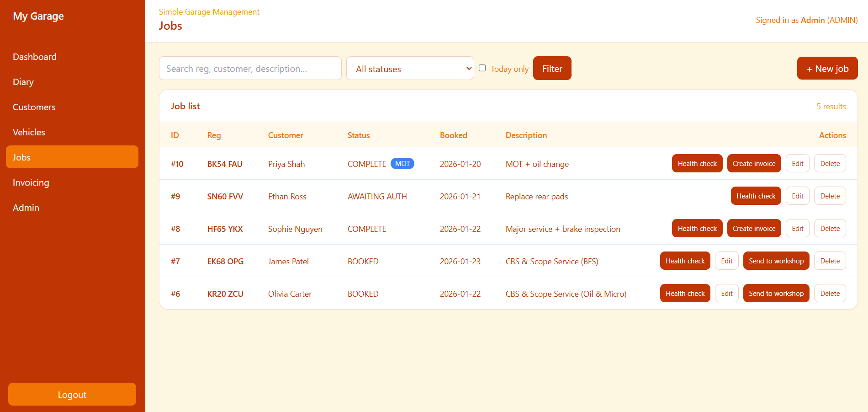The width and height of the screenshot is (868, 412).
Task: Click the search jobs input field
Action: click(250, 69)
